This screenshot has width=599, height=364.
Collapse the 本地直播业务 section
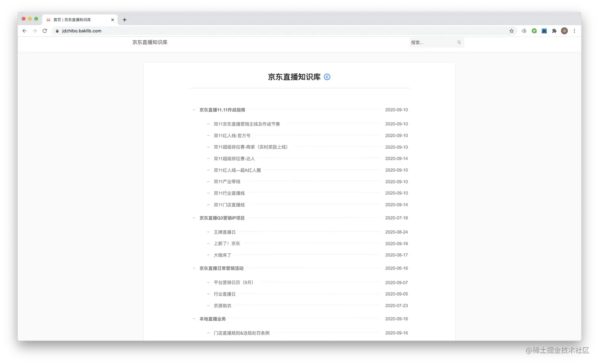[194, 319]
